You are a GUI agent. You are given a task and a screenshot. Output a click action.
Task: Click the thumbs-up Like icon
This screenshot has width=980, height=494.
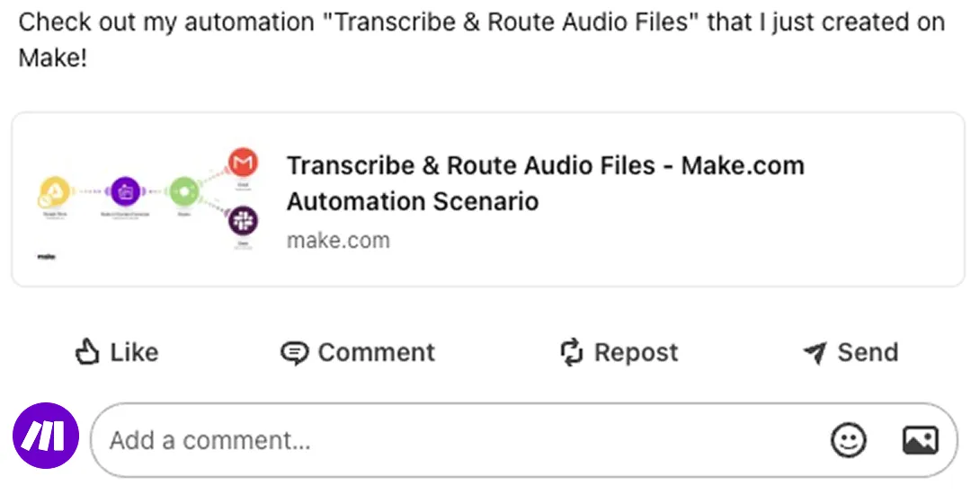pos(87,351)
